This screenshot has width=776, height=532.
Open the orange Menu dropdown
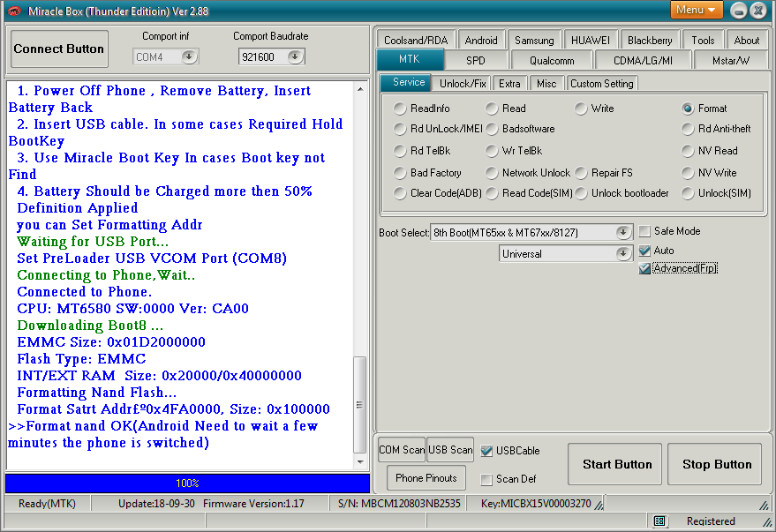[697, 10]
